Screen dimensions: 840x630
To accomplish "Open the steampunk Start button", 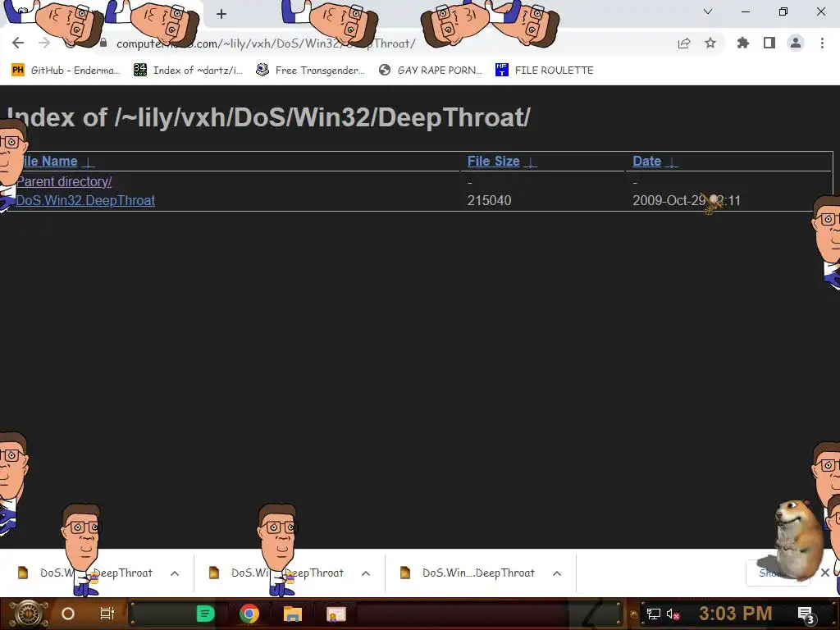I will tap(28, 614).
